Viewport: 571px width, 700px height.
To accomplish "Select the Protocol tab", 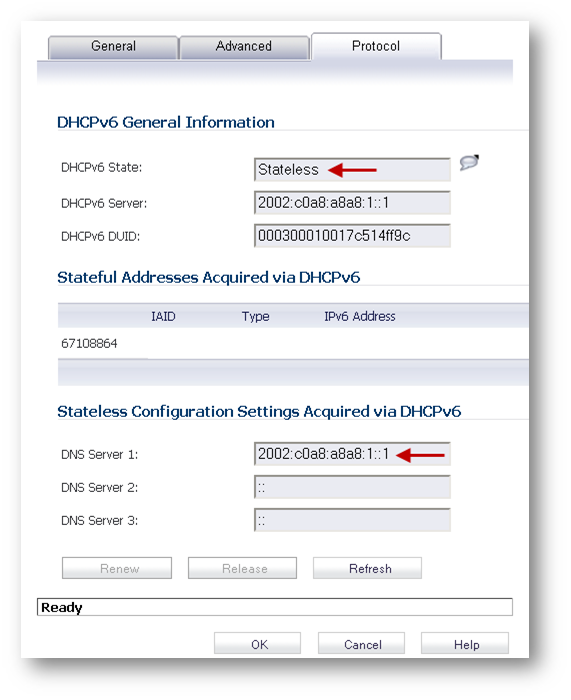I will [x=376, y=46].
